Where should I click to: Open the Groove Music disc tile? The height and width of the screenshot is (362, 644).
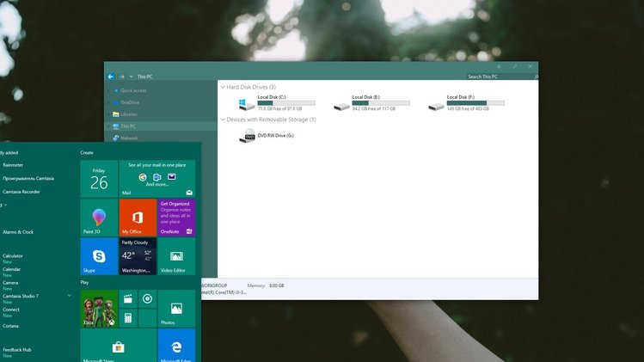click(147, 298)
